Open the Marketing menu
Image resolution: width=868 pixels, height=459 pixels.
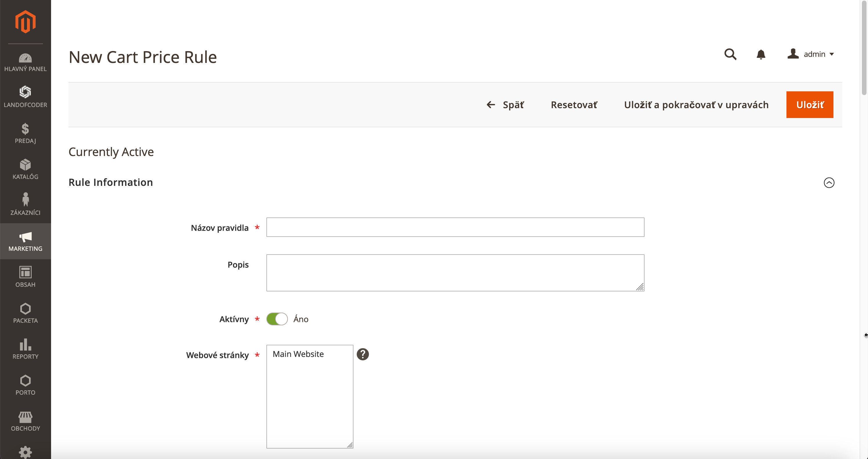(25, 241)
